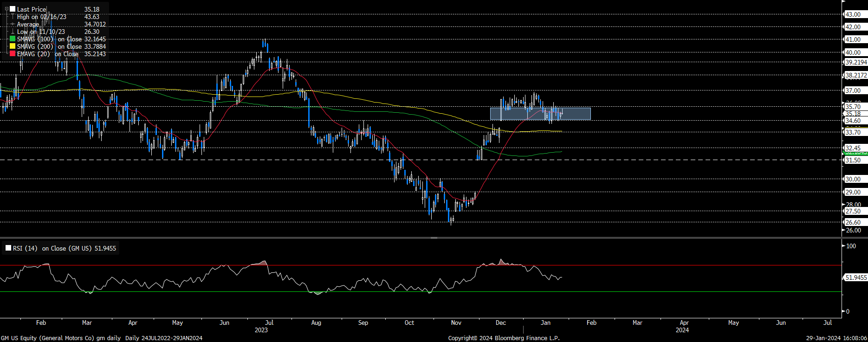Collapse the Last Price legend tree
Image resolution: width=868 pixels, height=342 pixels.
click(x=6, y=9)
